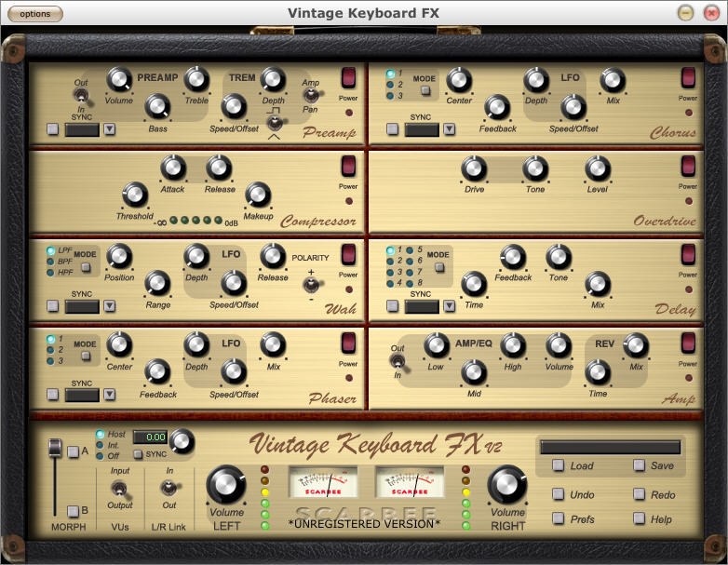The height and width of the screenshot is (565, 728).
Task: Click the Preamp Bass knob
Action: coord(158,107)
